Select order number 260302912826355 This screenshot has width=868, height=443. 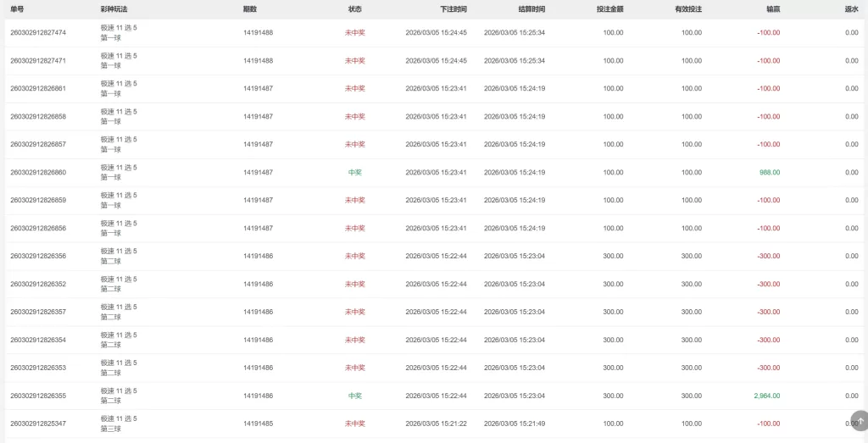click(x=38, y=396)
